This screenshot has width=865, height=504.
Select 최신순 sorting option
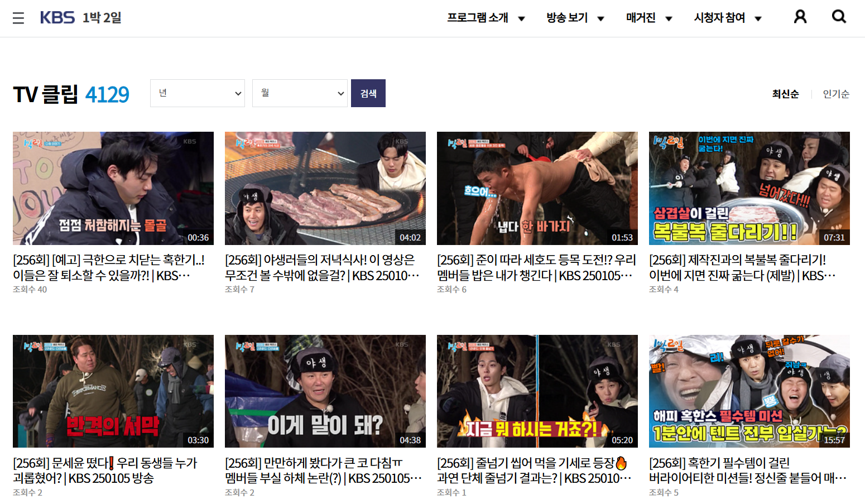point(785,94)
